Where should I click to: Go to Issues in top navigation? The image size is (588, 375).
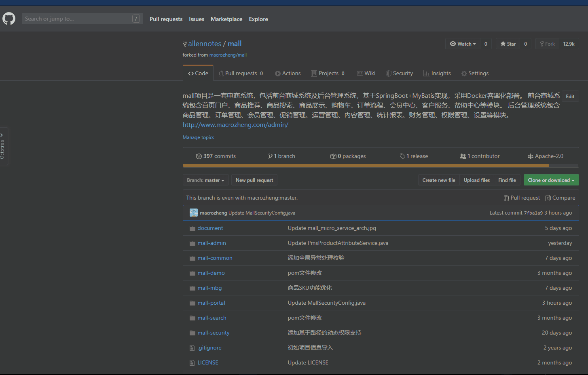tap(197, 19)
